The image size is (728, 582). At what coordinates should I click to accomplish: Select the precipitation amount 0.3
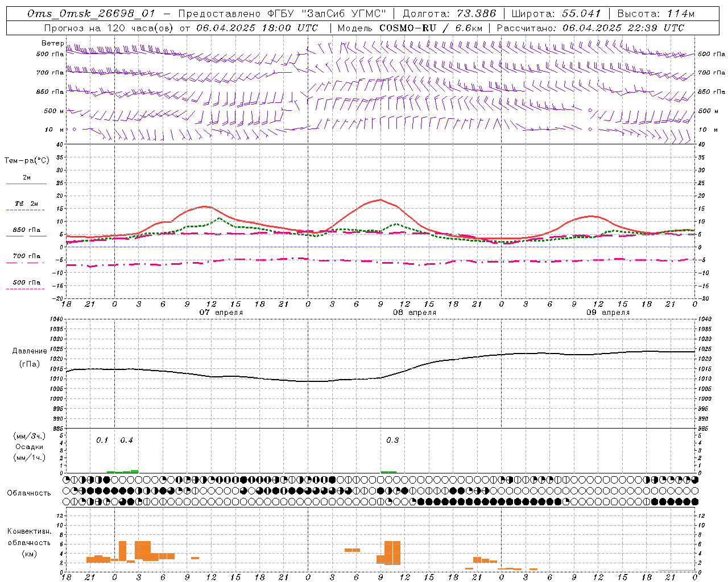(392, 440)
